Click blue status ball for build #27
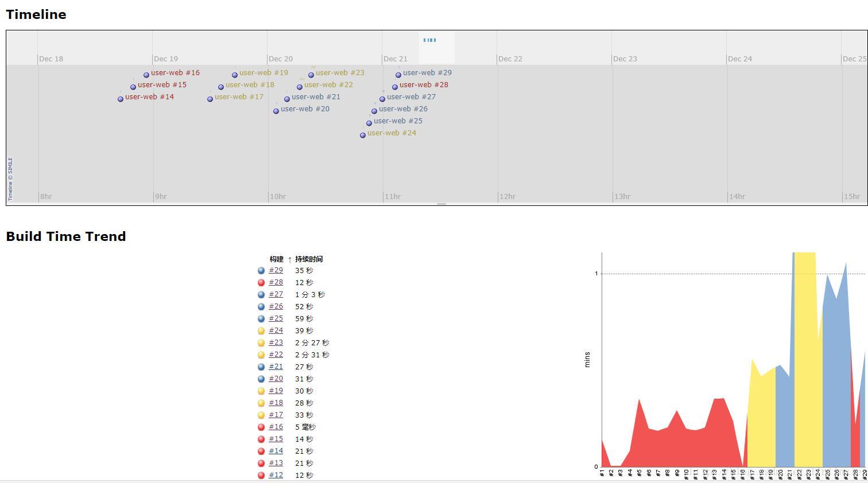868x483 pixels. click(x=261, y=295)
